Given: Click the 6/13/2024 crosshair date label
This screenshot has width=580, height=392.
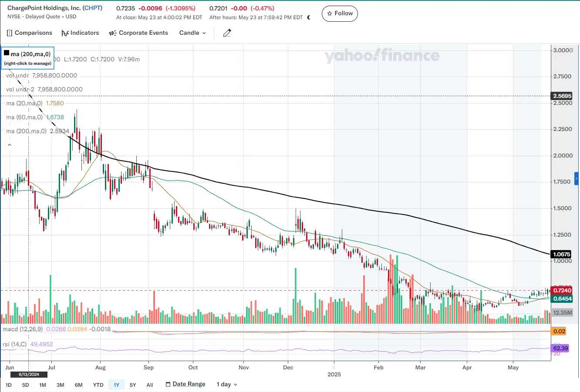Looking at the screenshot, I should 29,375.
